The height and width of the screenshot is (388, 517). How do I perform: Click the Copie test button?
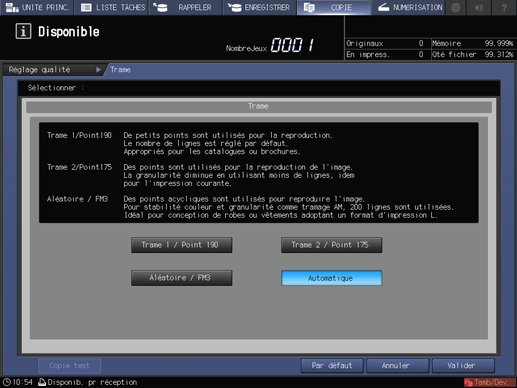point(69,366)
